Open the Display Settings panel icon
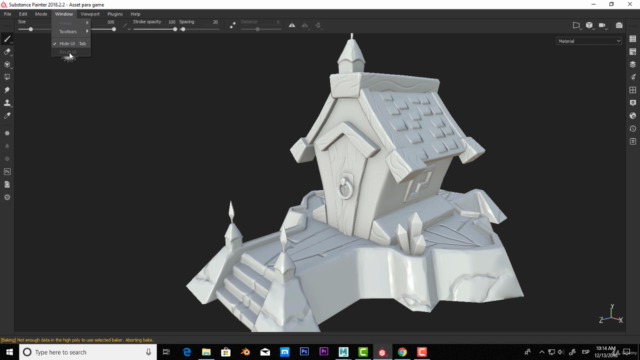The height and width of the screenshot is (360, 640). point(633,103)
